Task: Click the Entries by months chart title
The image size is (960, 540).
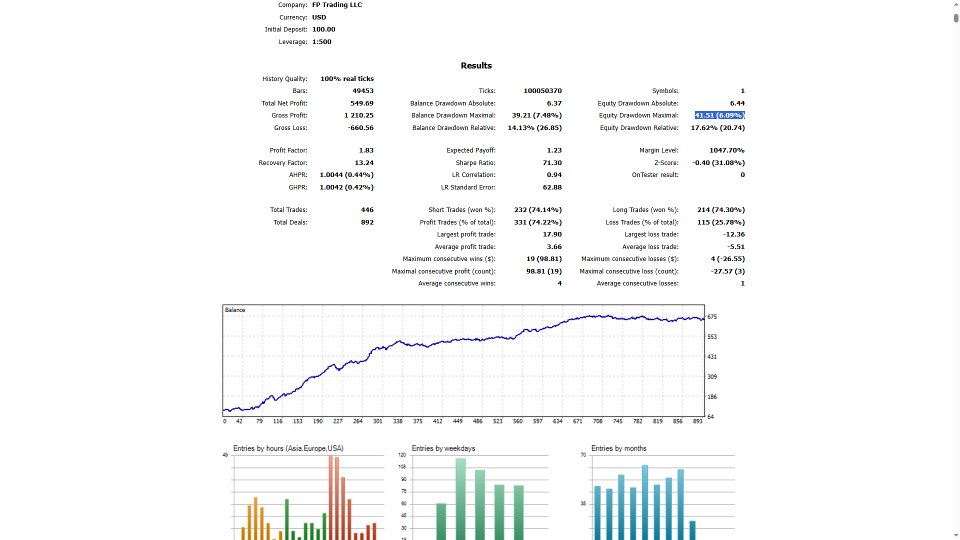Action: 619,449
